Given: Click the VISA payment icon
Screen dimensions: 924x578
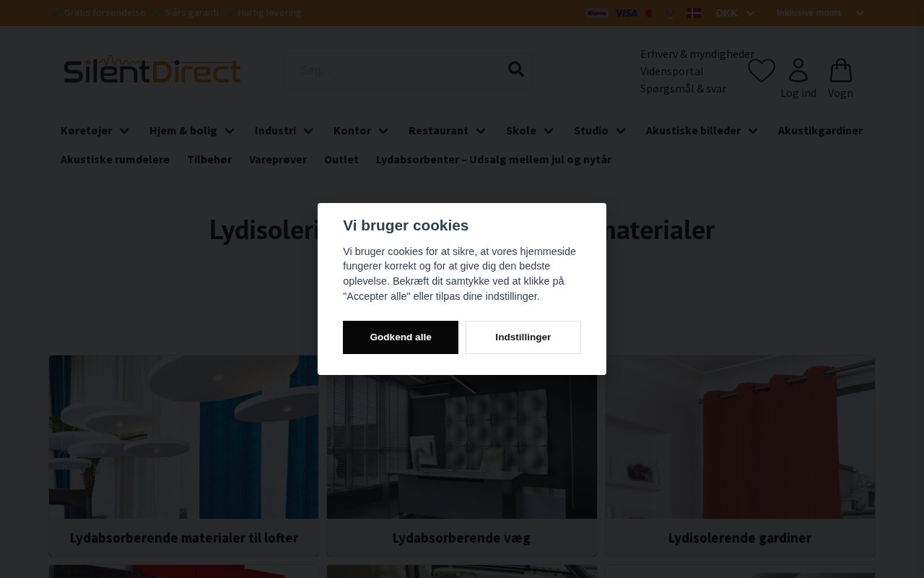Looking at the screenshot, I should [x=627, y=13].
